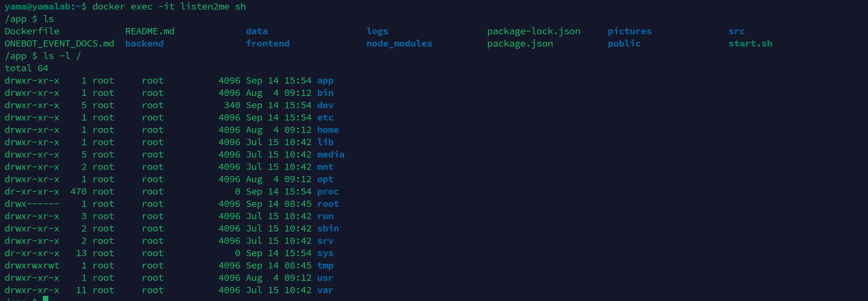Select the backend directory entry
868x301 pixels.
[144, 43]
